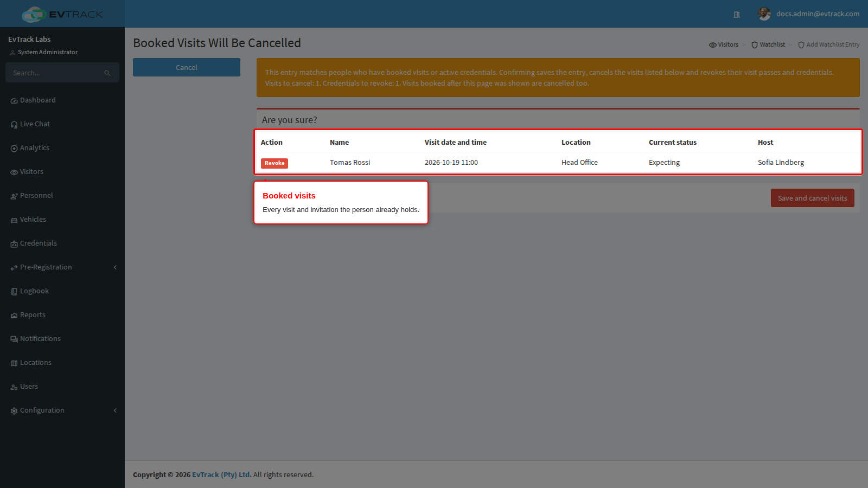Click the Configuration gear icon
Image resolution: width=868 pixels, height=488 pixels.
pos(14,411)
